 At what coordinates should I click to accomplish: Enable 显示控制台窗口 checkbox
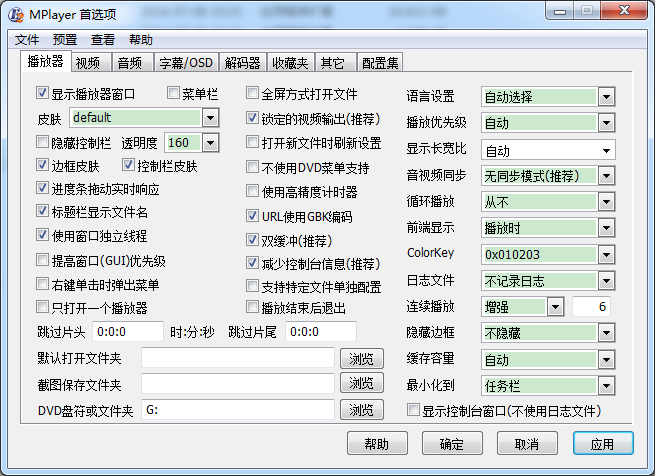[x=413, y=410]
